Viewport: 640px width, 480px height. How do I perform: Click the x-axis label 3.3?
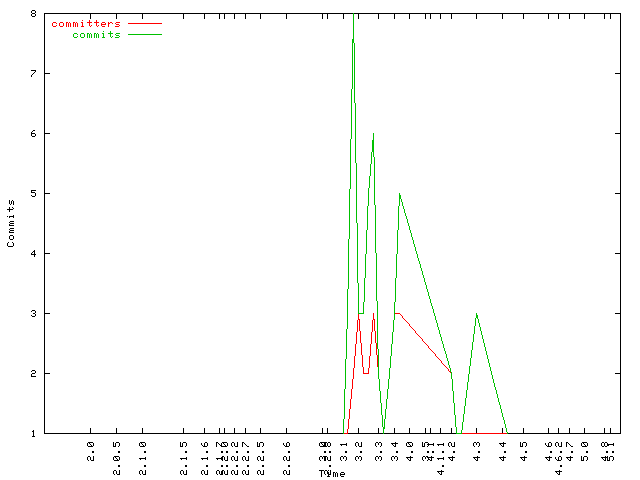click(x=379, y=450)
